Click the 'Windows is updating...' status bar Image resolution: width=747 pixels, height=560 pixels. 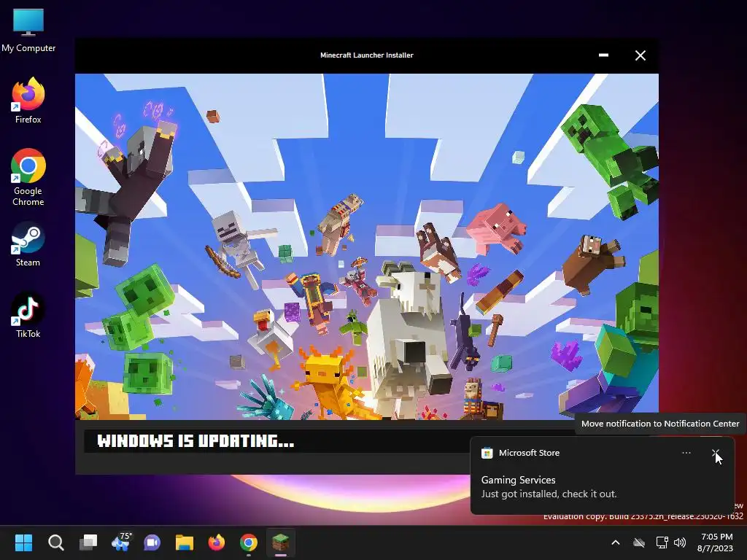(x=276, y=441)
